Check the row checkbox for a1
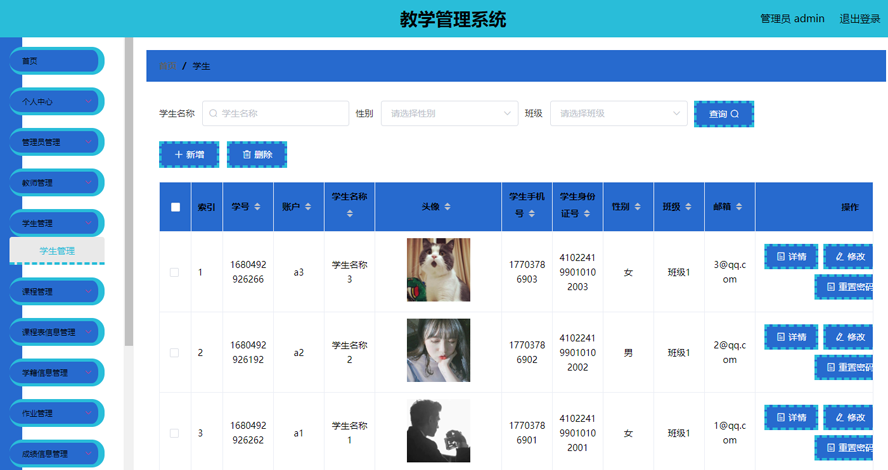 pos(174,433)
